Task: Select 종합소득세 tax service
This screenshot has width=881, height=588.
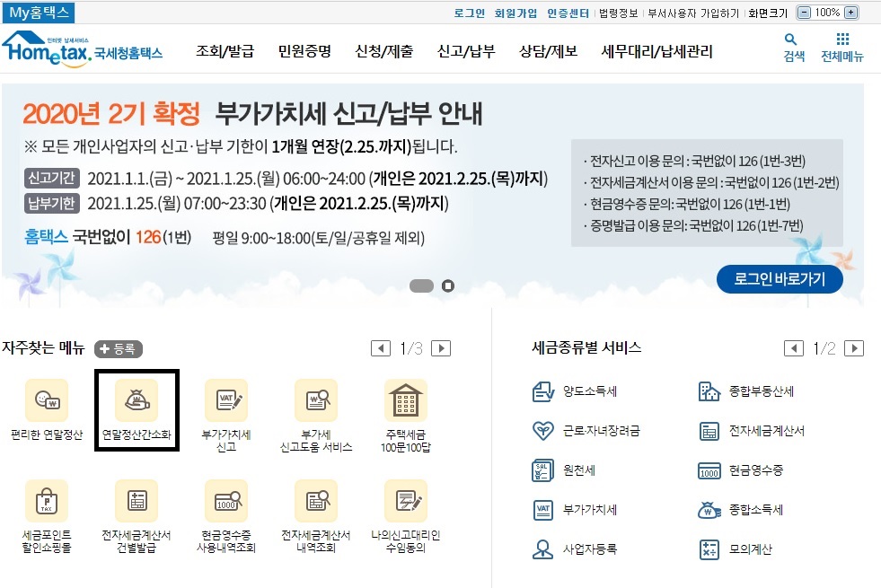Action: [741, 510]
